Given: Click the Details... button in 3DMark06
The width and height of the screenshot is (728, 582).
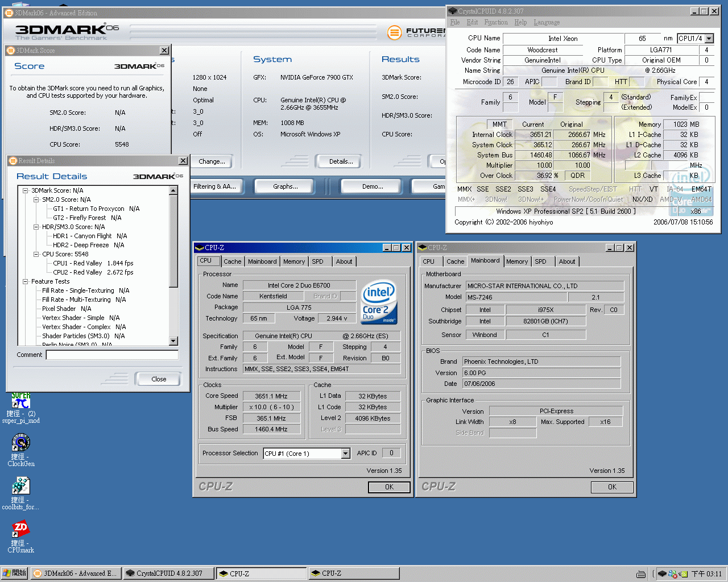Looking at the screenshot, I should (341, 161).
